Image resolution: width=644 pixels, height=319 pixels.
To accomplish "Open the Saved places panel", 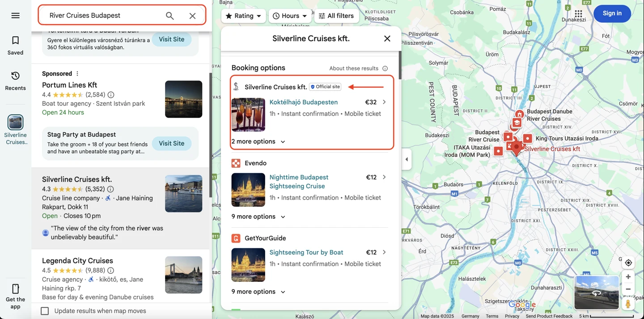I will click(x=15, y=46).
